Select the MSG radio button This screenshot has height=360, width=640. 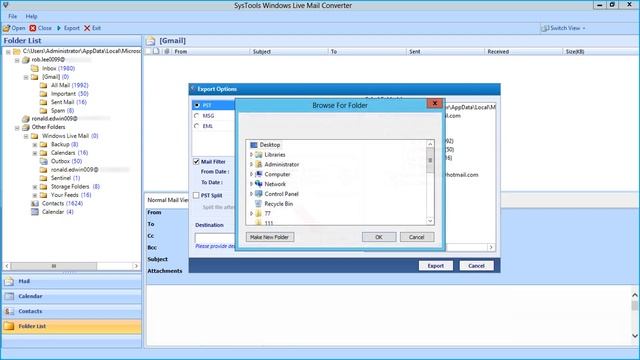197,116
